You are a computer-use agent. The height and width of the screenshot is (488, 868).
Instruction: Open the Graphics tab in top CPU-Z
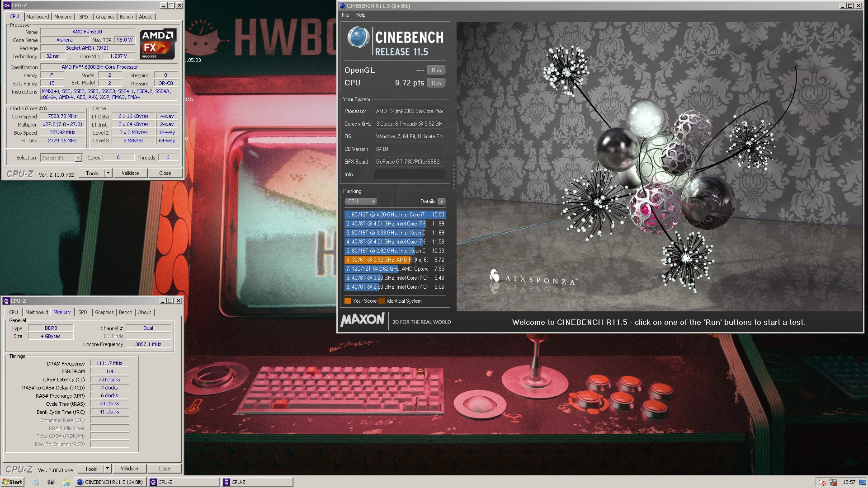[x=105, y=17]
